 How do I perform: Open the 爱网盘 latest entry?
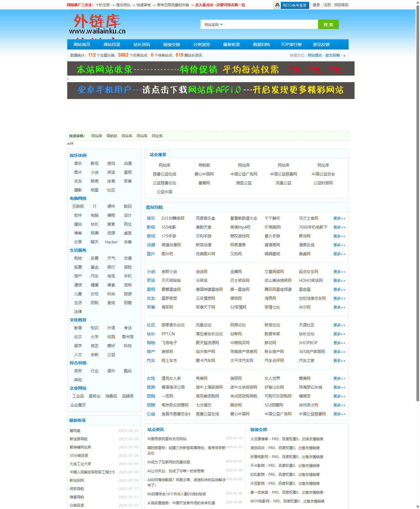[75, 431]
